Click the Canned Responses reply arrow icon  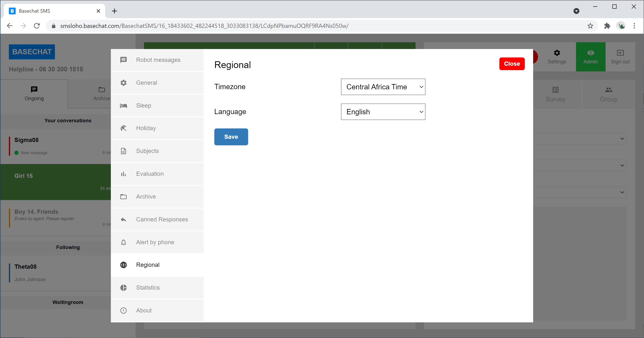tap(124, 219)
